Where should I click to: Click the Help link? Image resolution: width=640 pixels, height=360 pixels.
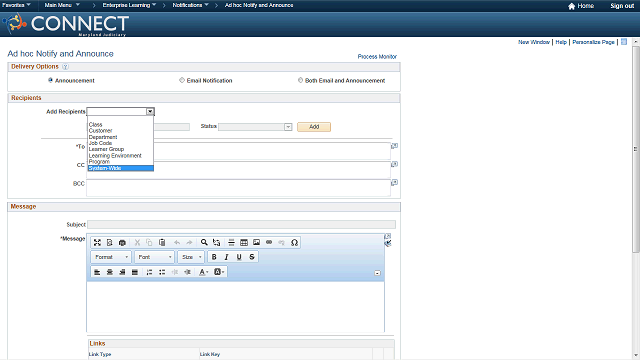[561, 42]
